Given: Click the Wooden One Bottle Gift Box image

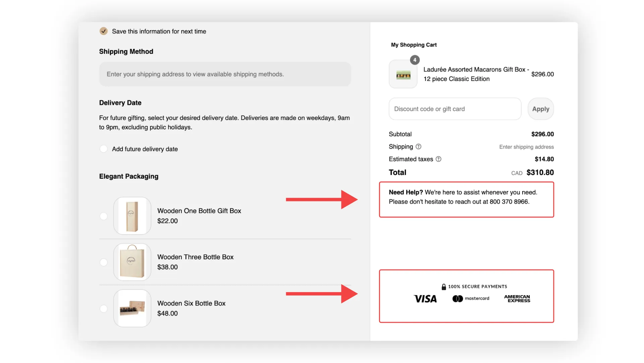Looking at the screenshot, I should point(132,216).
